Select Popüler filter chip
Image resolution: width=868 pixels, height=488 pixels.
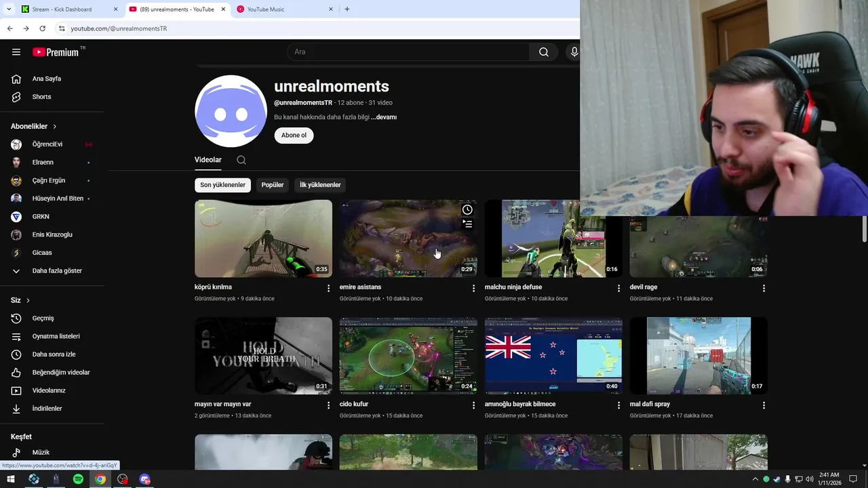[x=273, y=185]
